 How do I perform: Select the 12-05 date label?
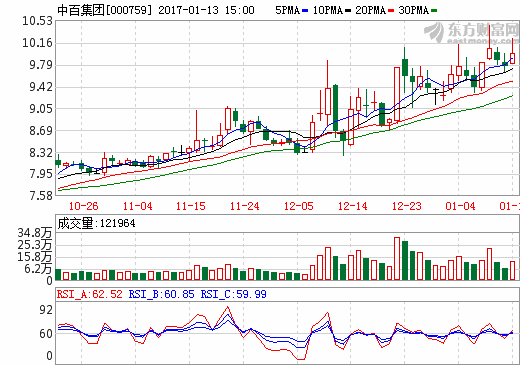(299, 206)
